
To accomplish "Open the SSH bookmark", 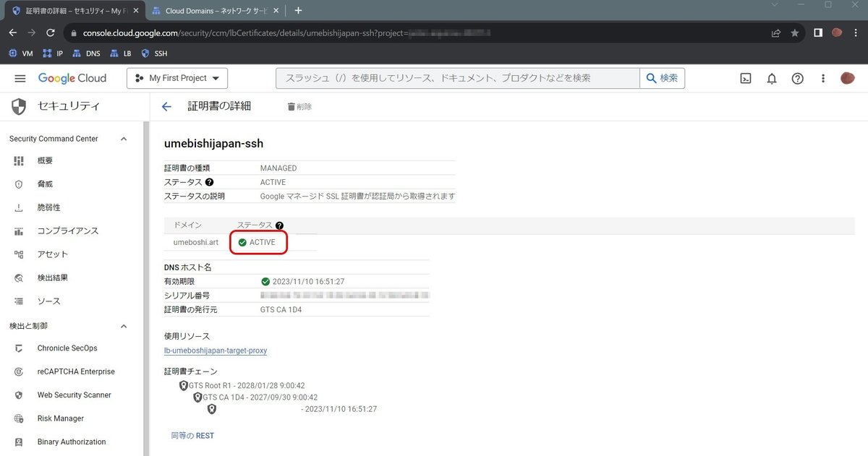I will pos(154,53).
